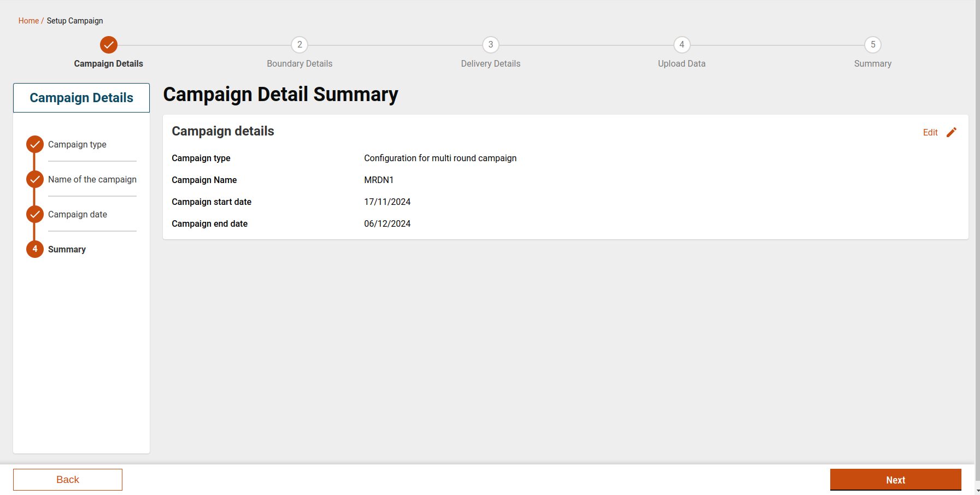The width and height of the screenshot is (980, 495).
Task: Select step 5 Summary circle in stepper
Action: tap(872, 45)
